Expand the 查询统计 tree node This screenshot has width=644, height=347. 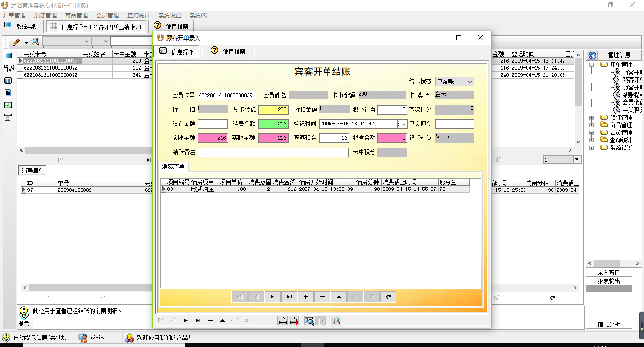[592, 140]
